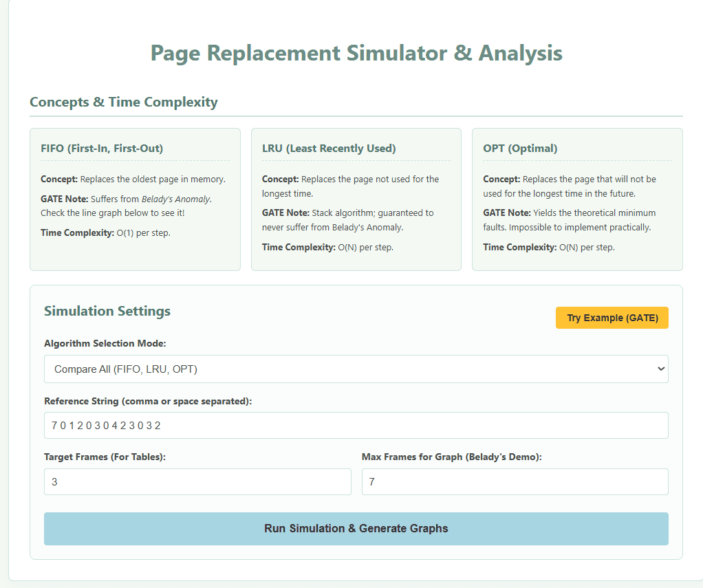The height and width of the screenshot is (588, 703).
Task: Click the 'Concepts & Time Complexity' heading
Action: pyautogui.click(x=124, y=102)
